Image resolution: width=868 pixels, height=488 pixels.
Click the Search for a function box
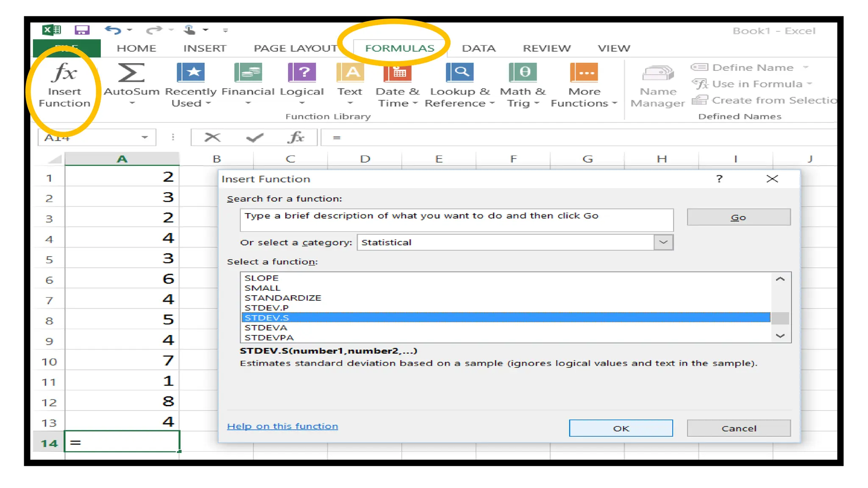[x=456, y=219]
